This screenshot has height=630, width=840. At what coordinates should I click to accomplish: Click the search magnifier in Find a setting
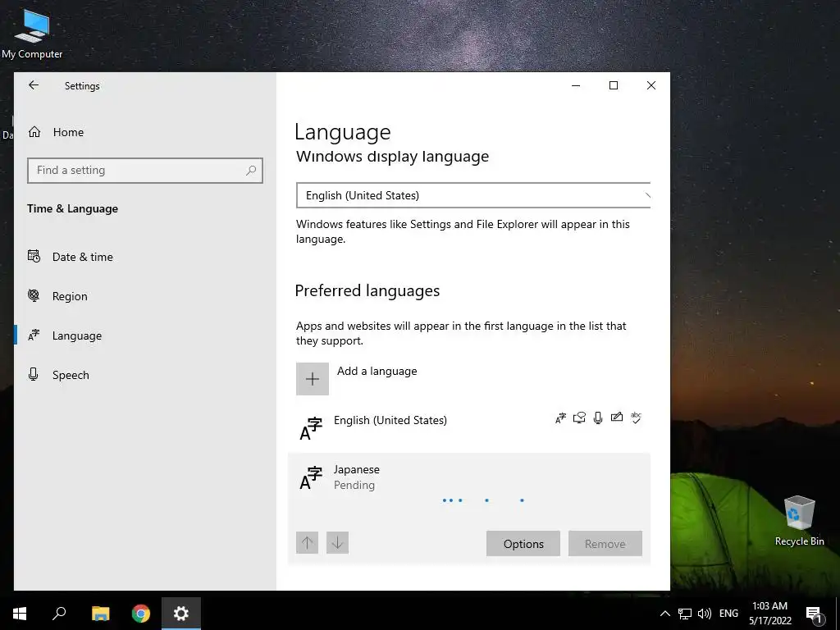pyautogui.click(x=251, y=171)
